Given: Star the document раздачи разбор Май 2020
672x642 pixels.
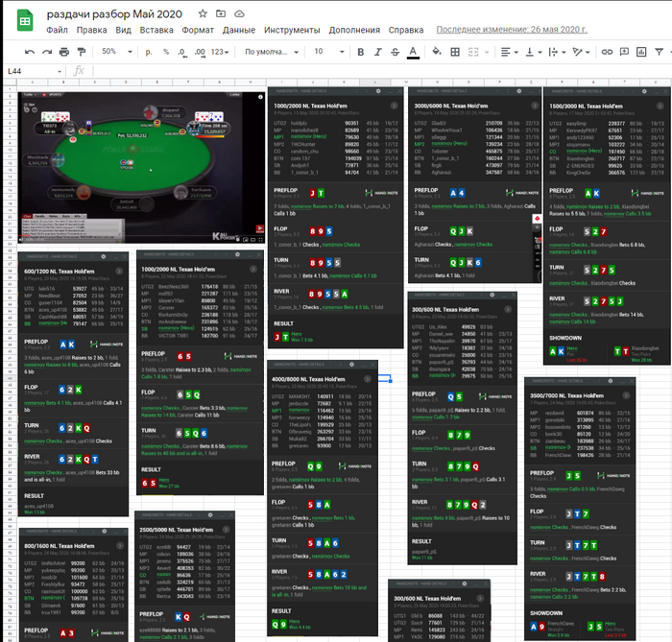Looking at the screenshot, I should click(203, 13).
